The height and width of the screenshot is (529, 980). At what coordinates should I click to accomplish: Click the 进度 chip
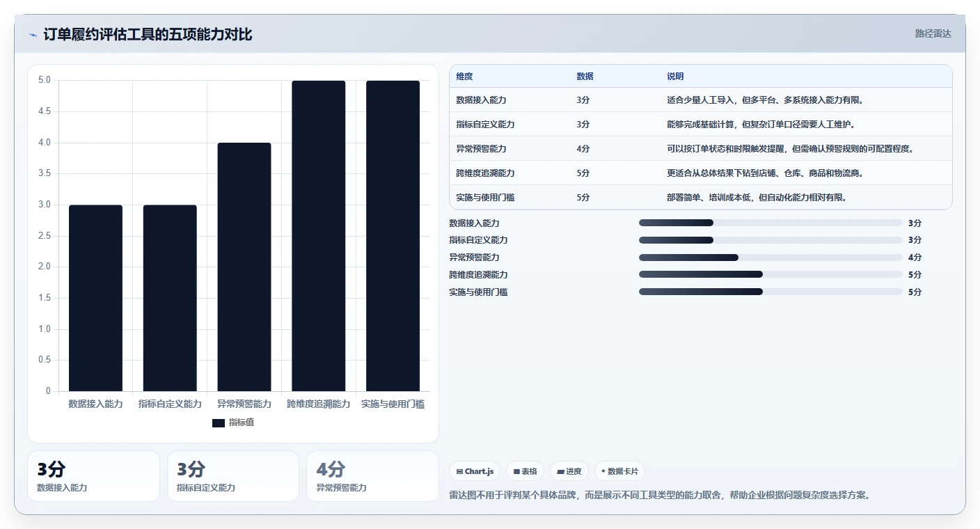click(569, 471)
